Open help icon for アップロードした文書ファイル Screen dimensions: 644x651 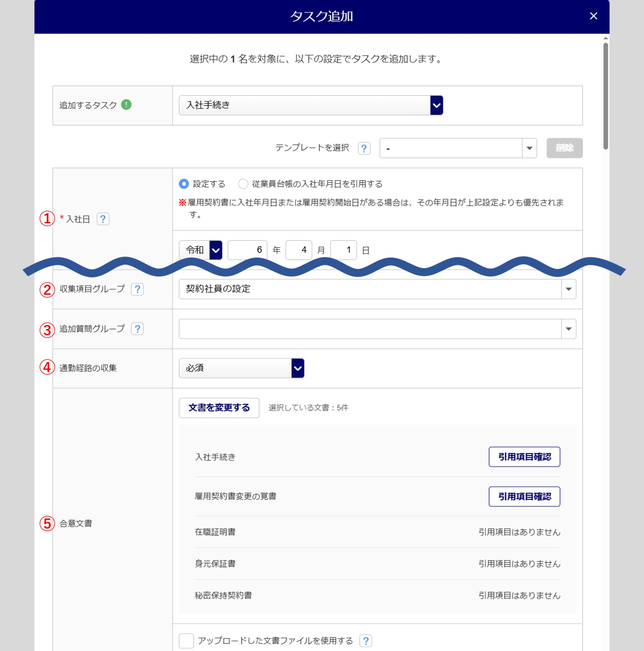point(365,641)
